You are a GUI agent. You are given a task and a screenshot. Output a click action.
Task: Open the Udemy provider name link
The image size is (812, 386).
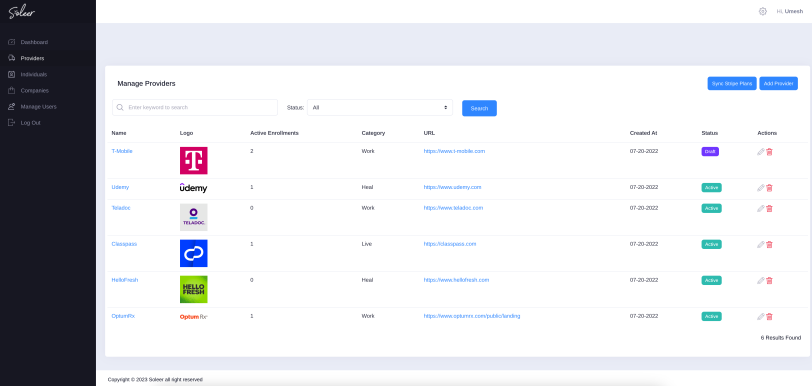[120, 187]
